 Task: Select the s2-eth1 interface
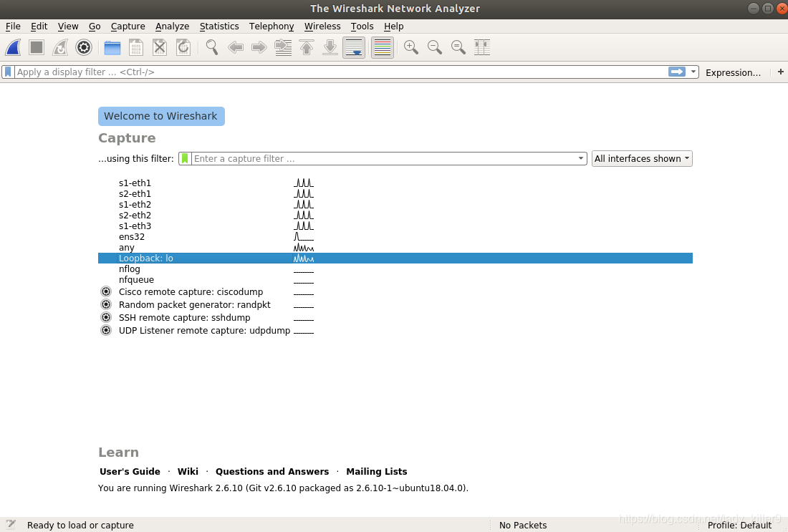click(x=395, y=194)
